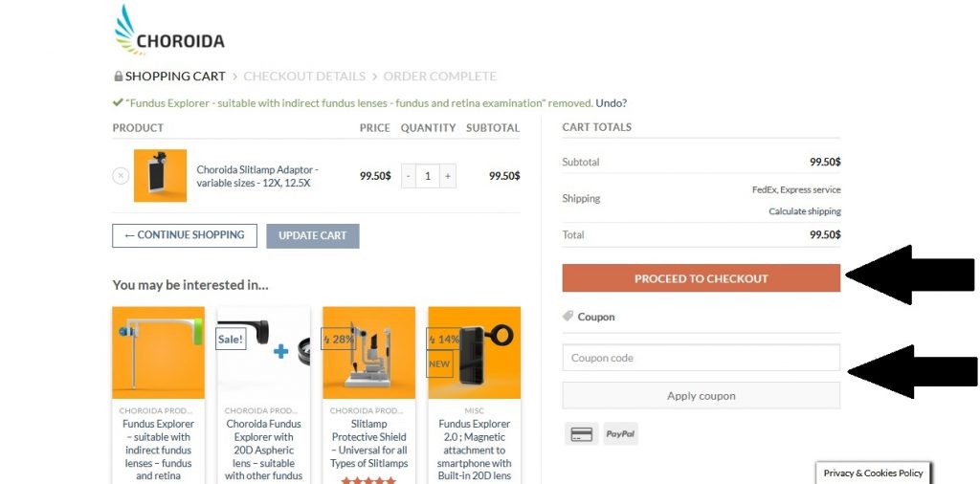
Task: Select the quantity number field
Action: 428,176
